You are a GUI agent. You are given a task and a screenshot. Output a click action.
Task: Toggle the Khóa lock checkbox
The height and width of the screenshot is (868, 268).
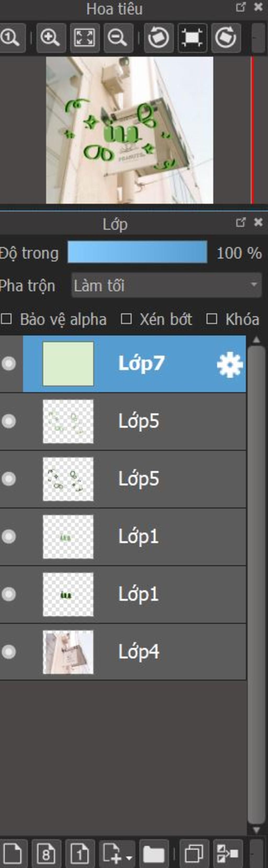[211, 319]
